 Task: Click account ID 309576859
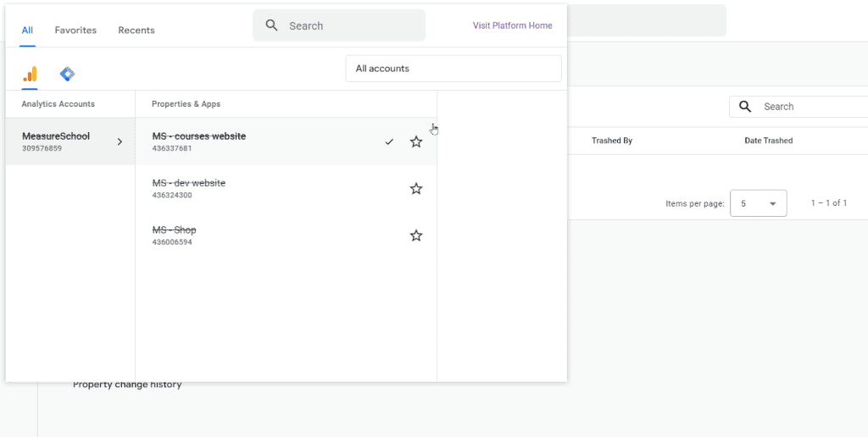click(42, 148)
